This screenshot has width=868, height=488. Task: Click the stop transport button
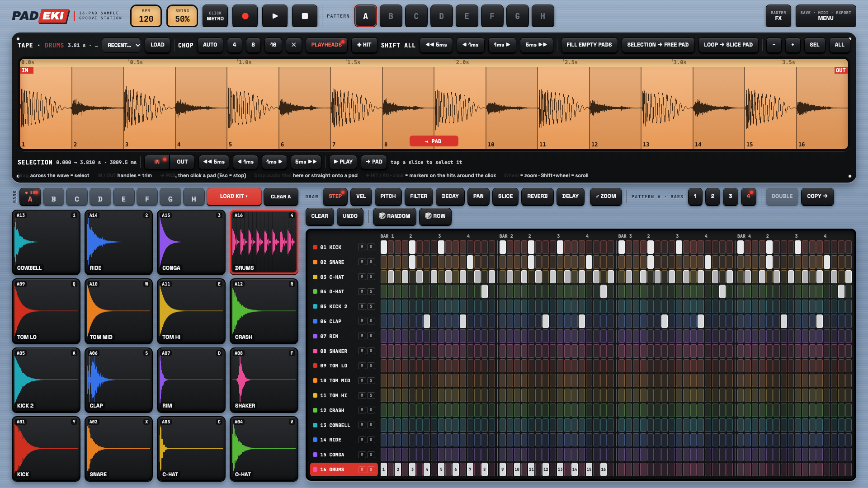click(x=305, y=16)
